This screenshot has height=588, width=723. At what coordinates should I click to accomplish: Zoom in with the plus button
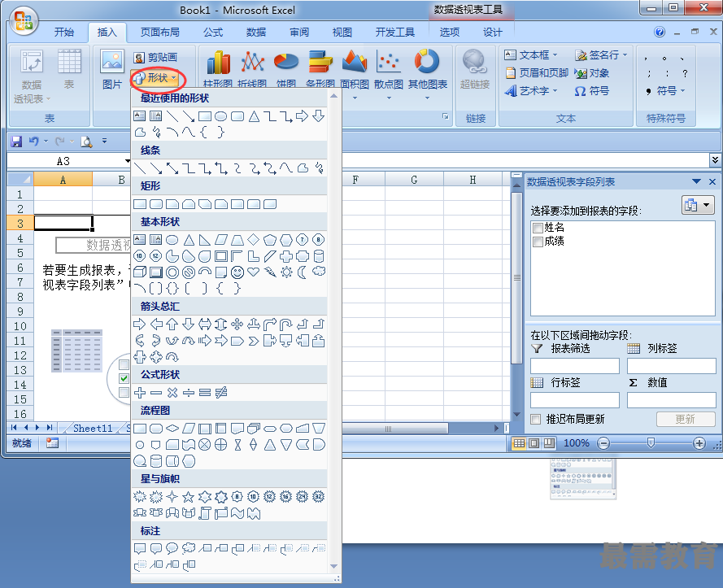click(699, 443)
